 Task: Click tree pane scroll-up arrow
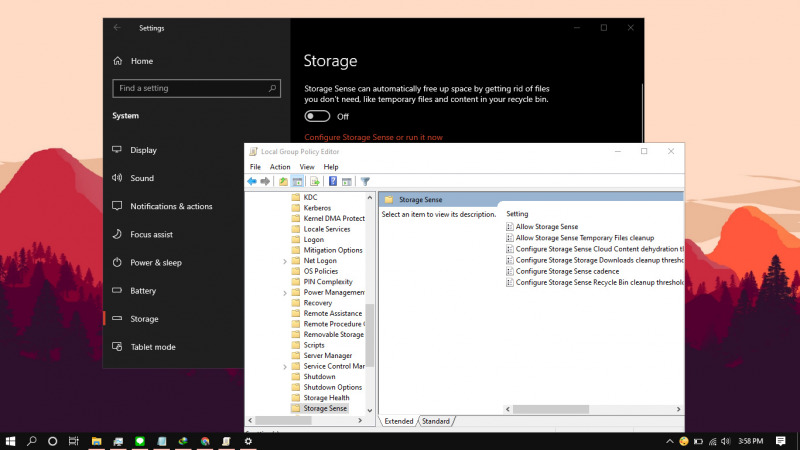pos(370,197)
